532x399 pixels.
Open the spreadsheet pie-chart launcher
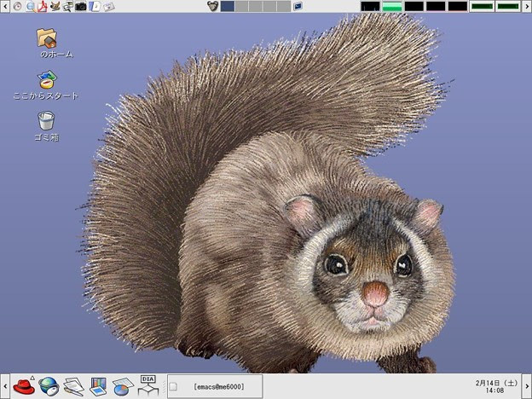point(123,387)
